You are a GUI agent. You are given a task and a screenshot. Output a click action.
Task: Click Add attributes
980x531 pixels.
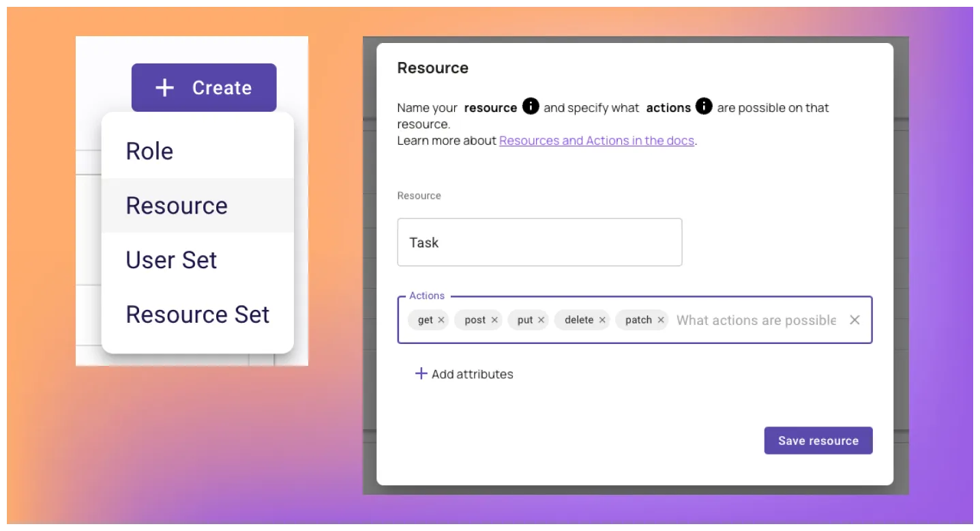pos(472,373)
